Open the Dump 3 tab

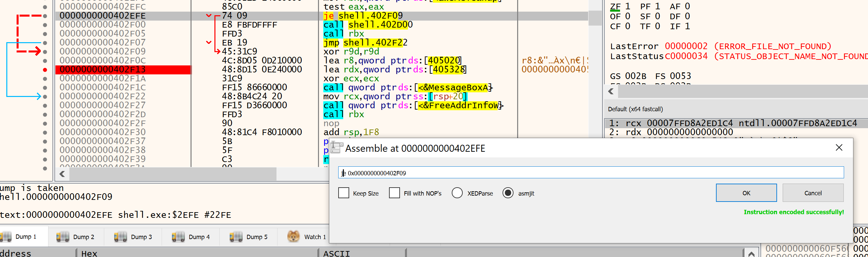[133, 237]
